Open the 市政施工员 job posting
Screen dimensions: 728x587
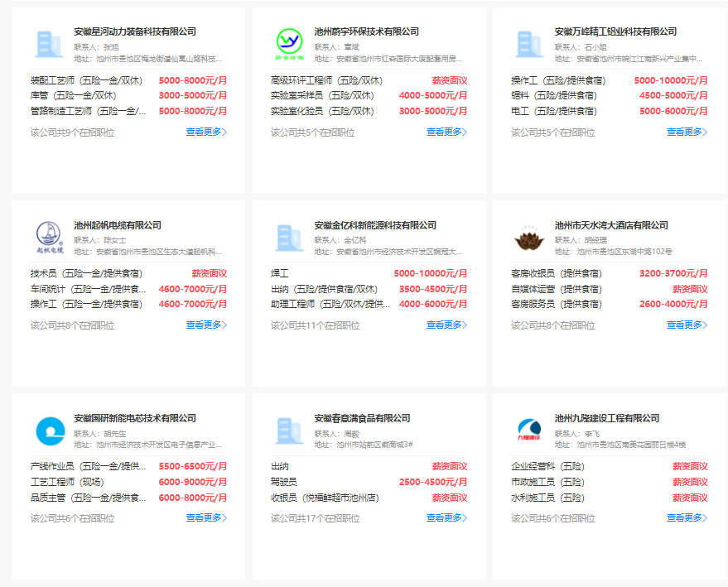pyautogui.click(x=547, y=482)
